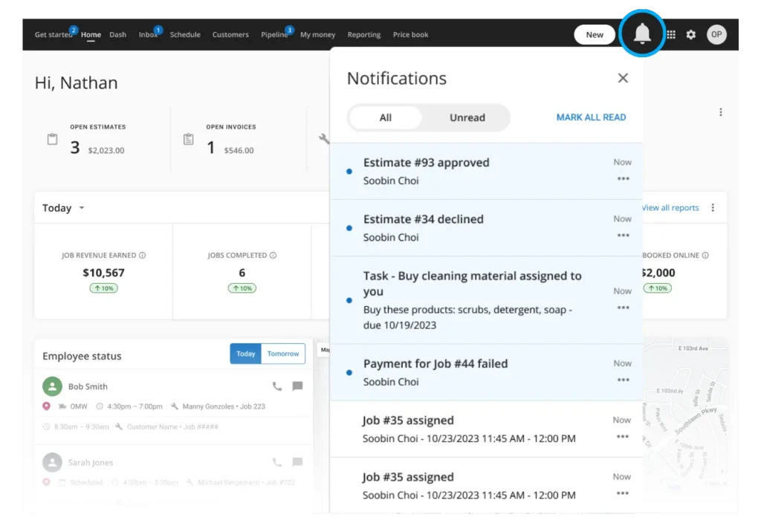The height and width of the screenshot is (532, 761).
Task: Switch notifications filter to Unread
Action: point(467,117)
